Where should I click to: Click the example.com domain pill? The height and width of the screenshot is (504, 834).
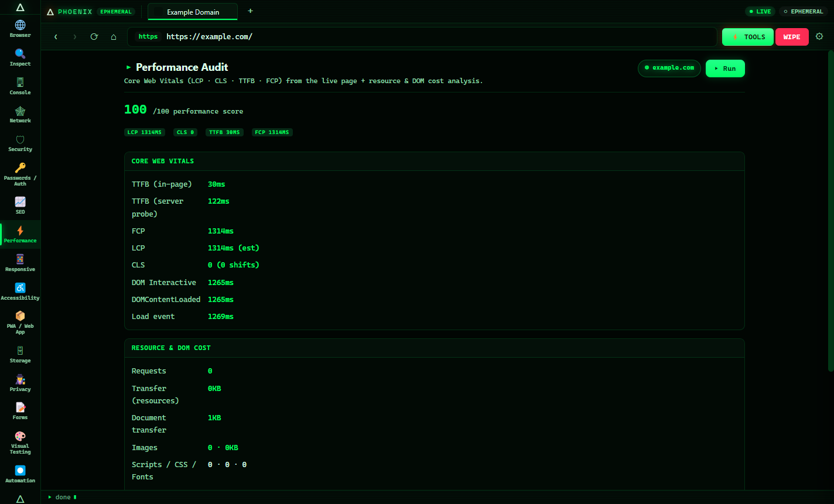tap(669, 68)
